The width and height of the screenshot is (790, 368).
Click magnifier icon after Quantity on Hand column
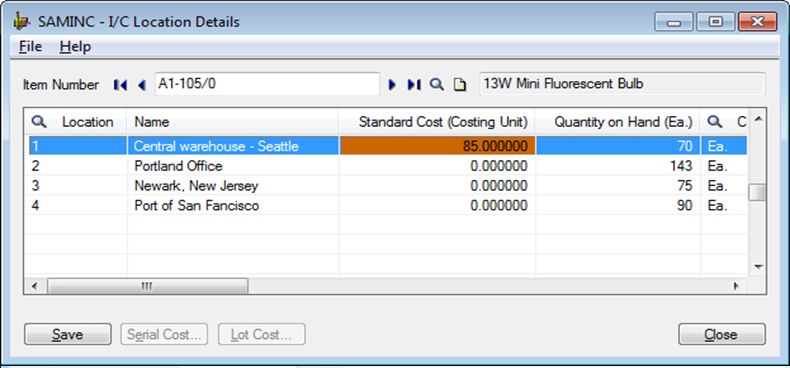(x=715, y=121)
